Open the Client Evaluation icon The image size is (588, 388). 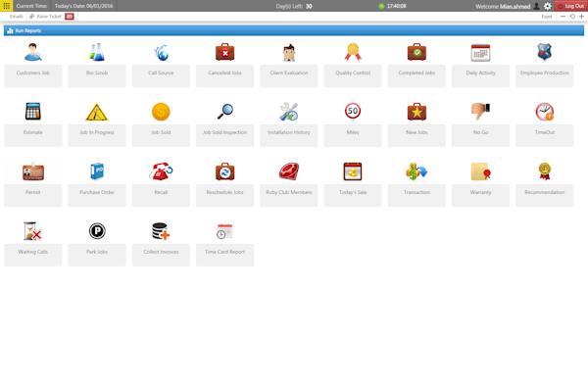(x=289, y=52)
